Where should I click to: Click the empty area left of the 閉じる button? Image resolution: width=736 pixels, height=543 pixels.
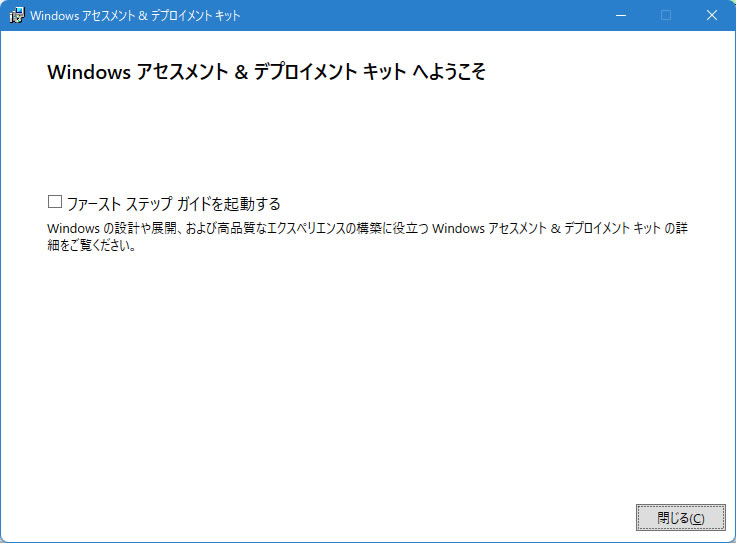tap(400, 518)
